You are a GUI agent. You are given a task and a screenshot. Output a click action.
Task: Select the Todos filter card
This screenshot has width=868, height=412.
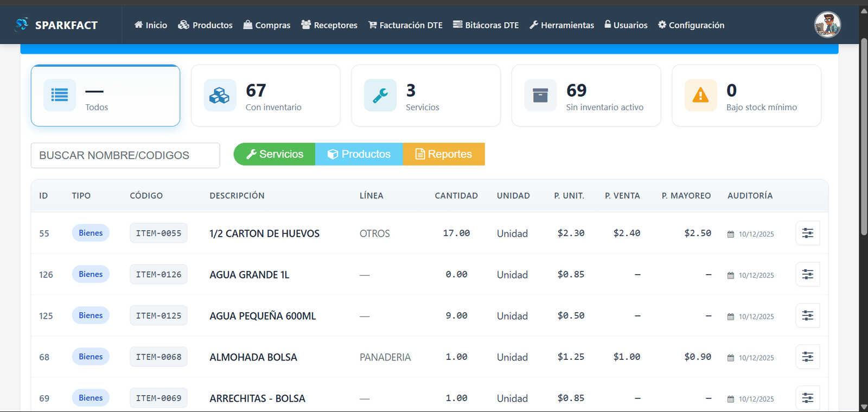click(x=105, y=96)
